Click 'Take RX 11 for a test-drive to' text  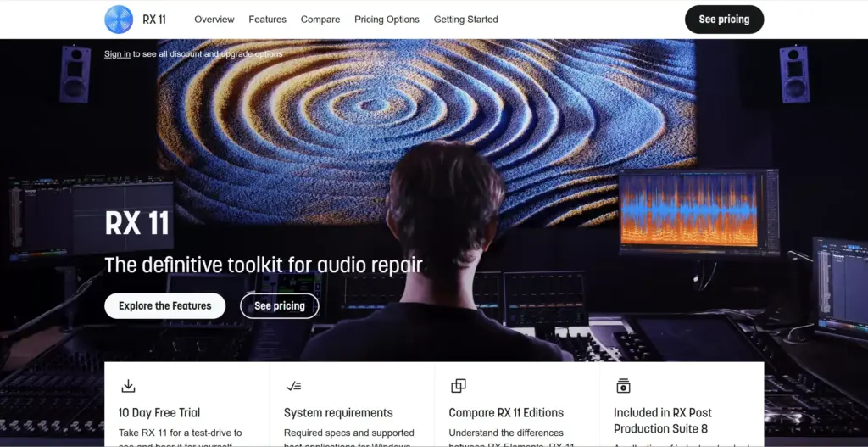click(x=180, y=433)
